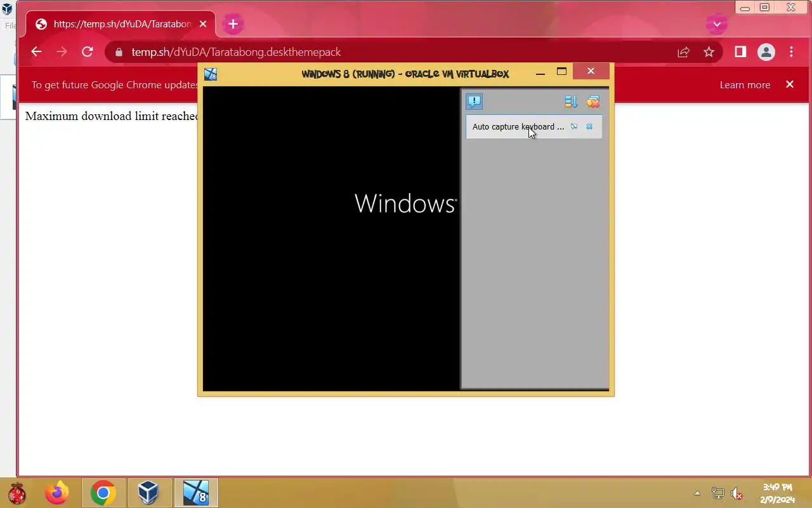Click the Windows boot logo in VM screen
The width and height of the screenshot is (812, 508).
pos(405,203)
